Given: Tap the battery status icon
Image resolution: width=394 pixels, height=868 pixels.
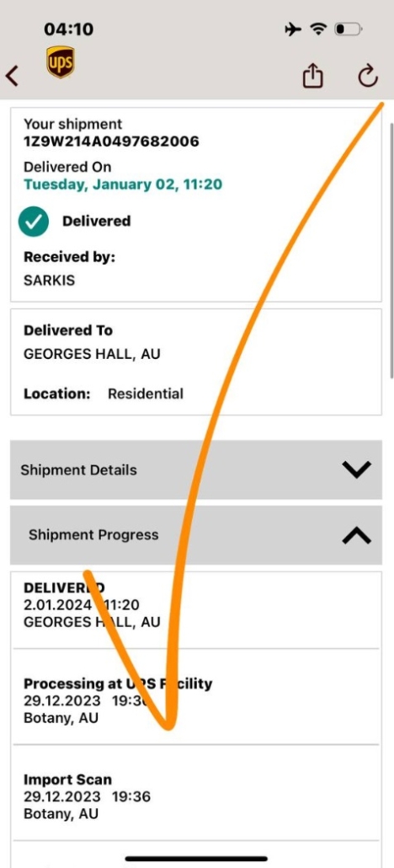Looking at the screenshot, I should pos(349,29).
